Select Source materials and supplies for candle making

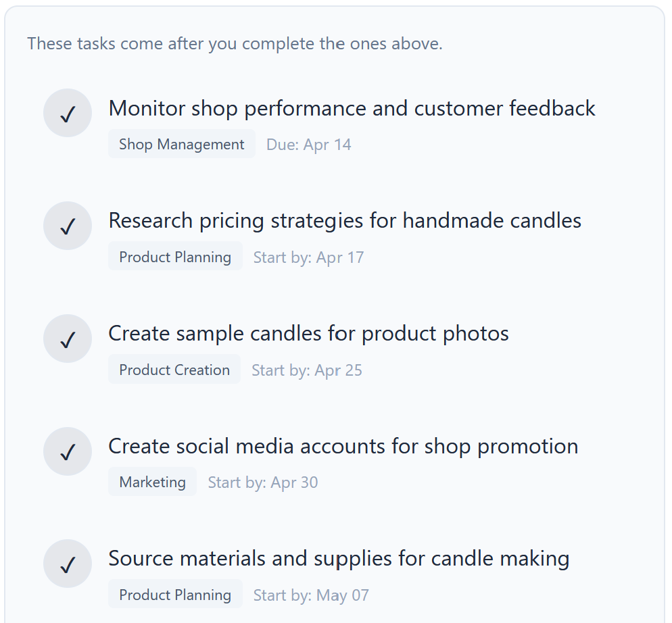point(339,559)
